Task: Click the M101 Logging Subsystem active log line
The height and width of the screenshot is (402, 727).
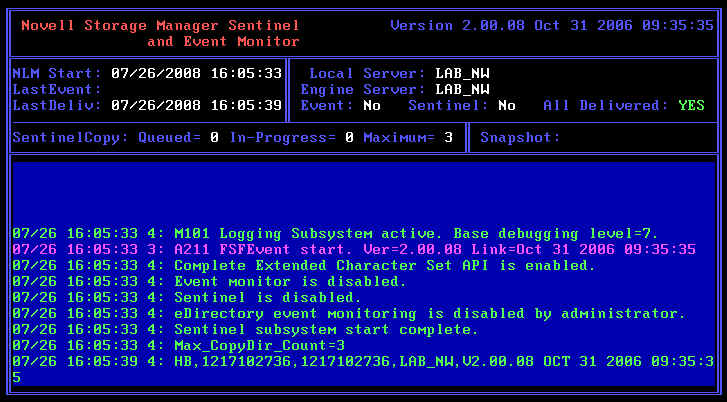Action: tap(335, 233)
